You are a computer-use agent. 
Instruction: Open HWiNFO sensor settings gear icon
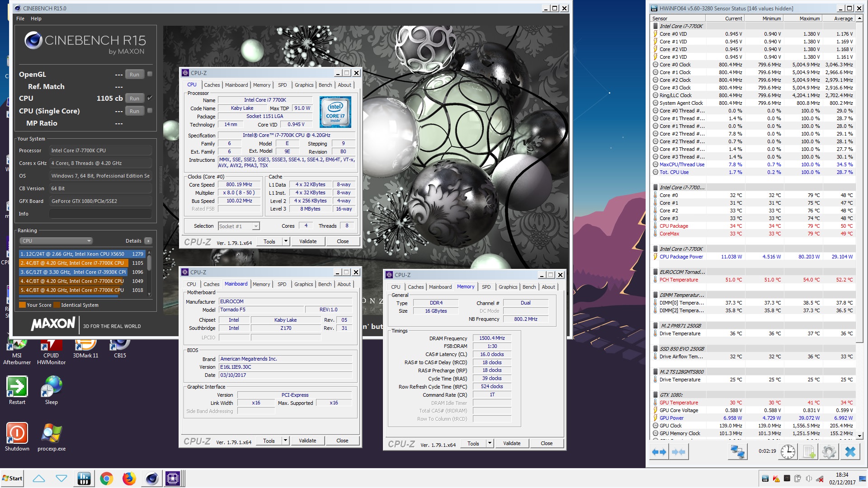pyautogui.click(x=829, y=452)
